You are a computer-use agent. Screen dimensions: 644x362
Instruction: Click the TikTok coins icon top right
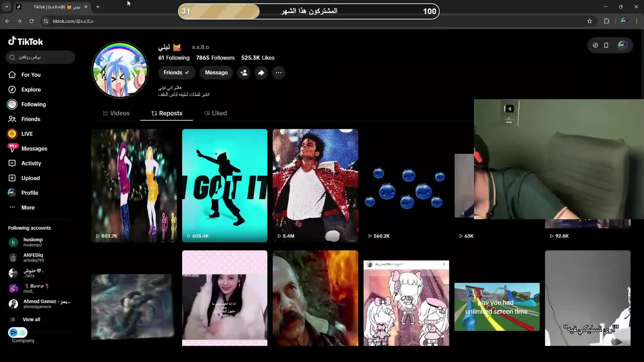[x=595, y=45]
